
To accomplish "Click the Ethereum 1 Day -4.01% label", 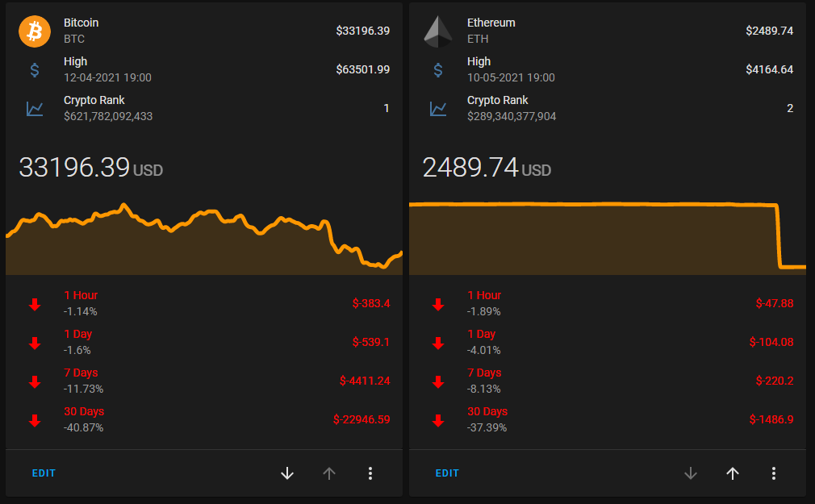I will point(484,343).
